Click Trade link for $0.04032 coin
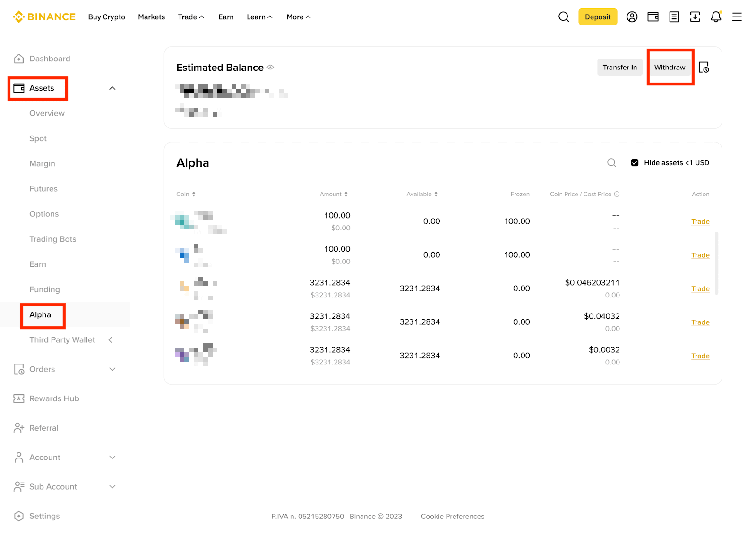 pyautogui.click(x=700, y=322)
